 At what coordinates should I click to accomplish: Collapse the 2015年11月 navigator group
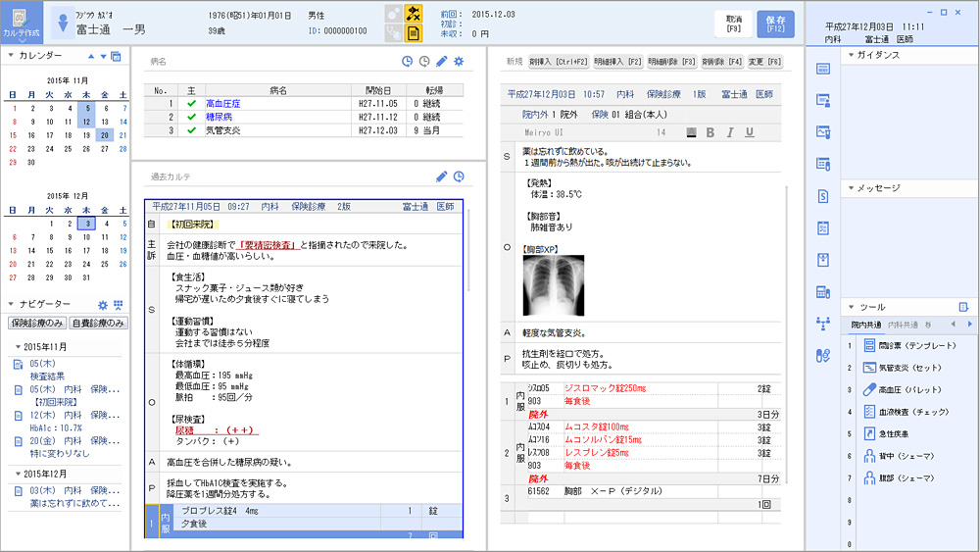(x=18, y=347)
